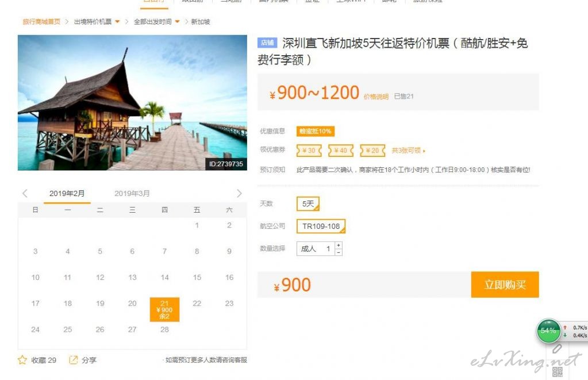Expand 出境特价机票 breadcrumb dropdown
The image size is (588, 380).
coord(117,22)
